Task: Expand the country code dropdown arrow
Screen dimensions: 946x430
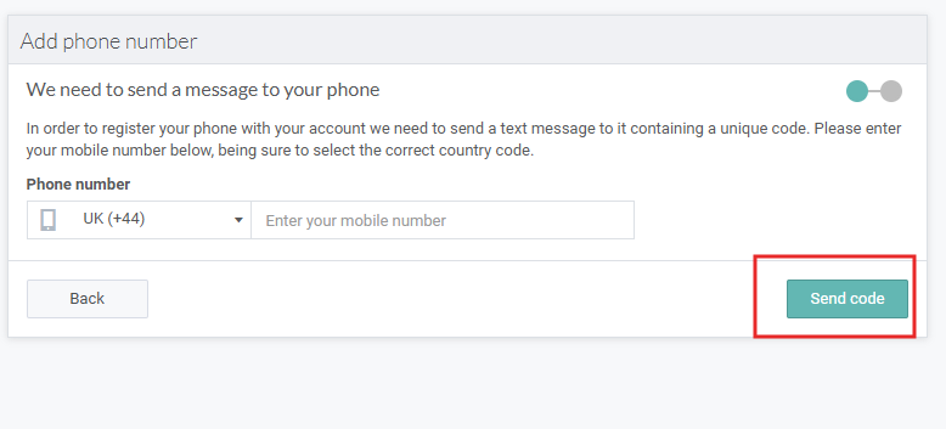Action: click(238, 221)
